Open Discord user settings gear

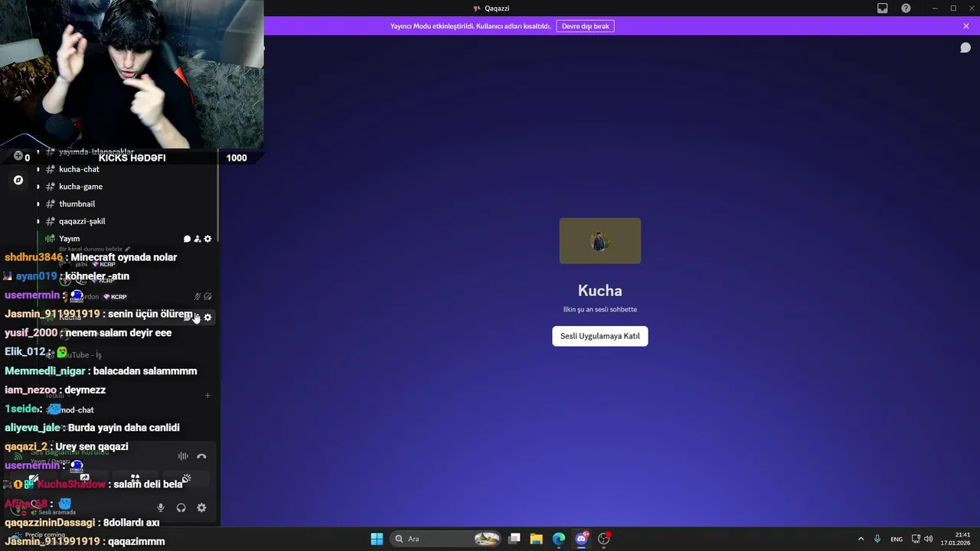click(x=201, y=507)
